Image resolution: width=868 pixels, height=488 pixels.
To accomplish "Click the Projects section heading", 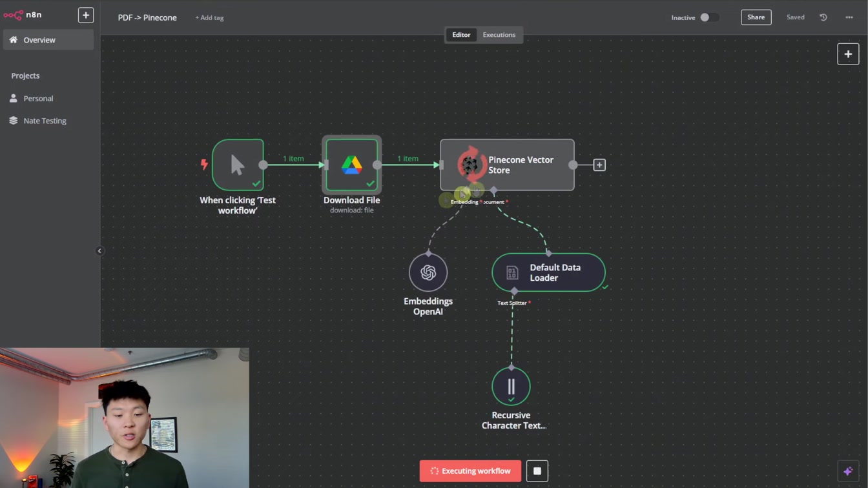I will [x=25, y=76].
